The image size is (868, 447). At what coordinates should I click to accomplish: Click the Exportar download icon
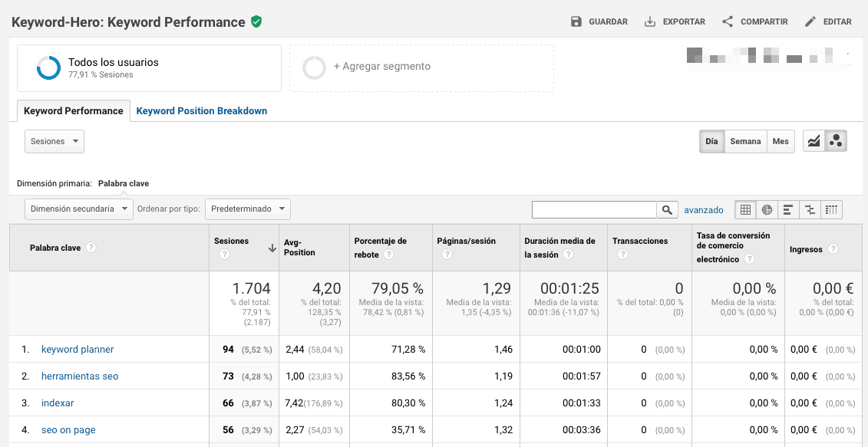point(650,21)
